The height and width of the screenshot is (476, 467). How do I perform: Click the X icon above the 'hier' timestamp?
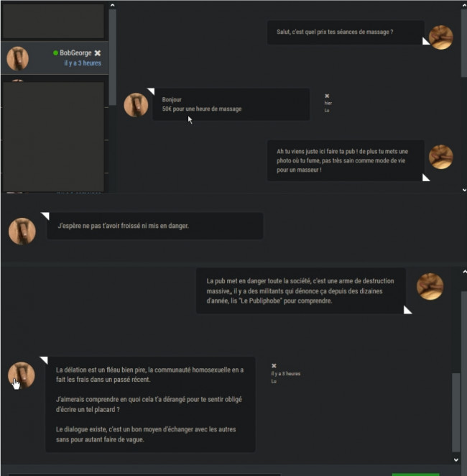(x=327, y=96)
